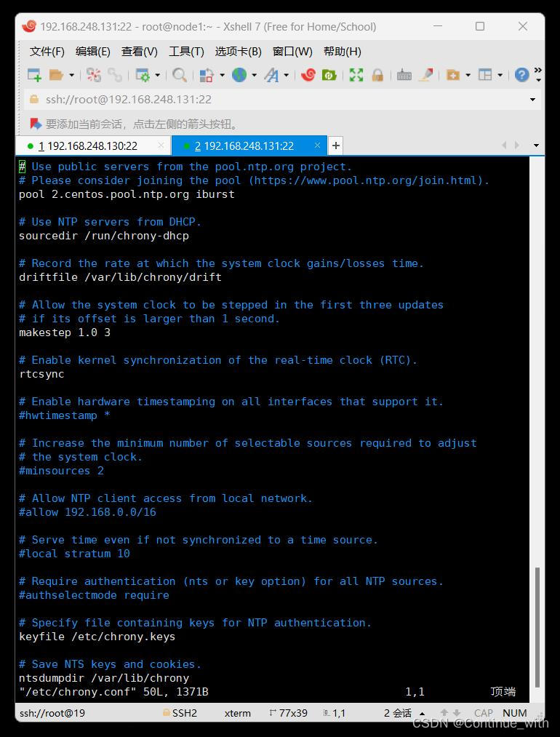Open the 查看(V) menu

pyautogui.click(x=140, y=52)
